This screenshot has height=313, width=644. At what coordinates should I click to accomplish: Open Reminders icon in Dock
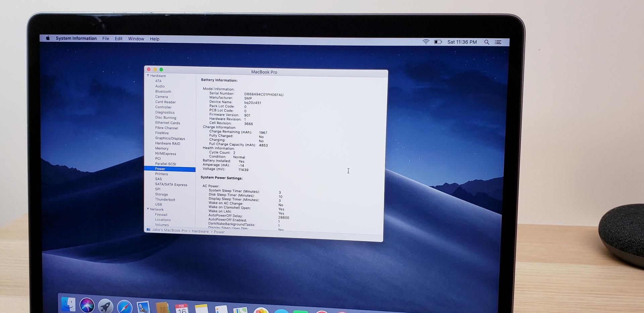(221, 309)
